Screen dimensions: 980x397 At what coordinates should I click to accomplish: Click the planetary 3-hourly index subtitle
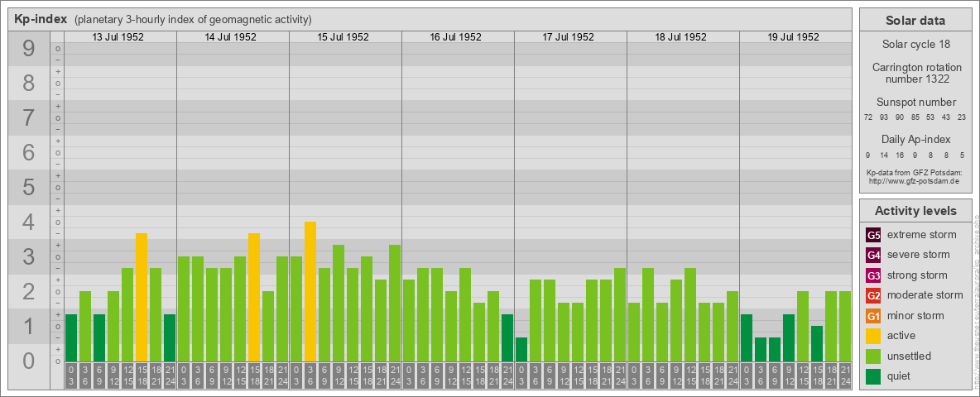pyautogui.click(x=193, y=20)
